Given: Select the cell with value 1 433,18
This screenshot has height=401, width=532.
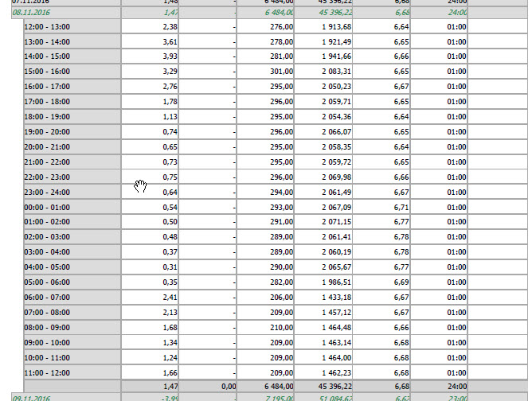Looking at the screenshot, I should coord(323,298).
